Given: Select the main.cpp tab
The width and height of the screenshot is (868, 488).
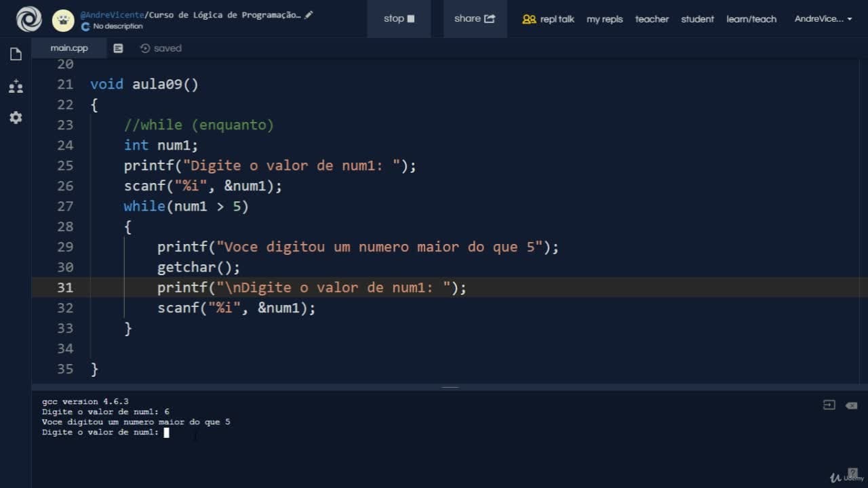Looking at the screenshot, I should [x=69, y=48].
